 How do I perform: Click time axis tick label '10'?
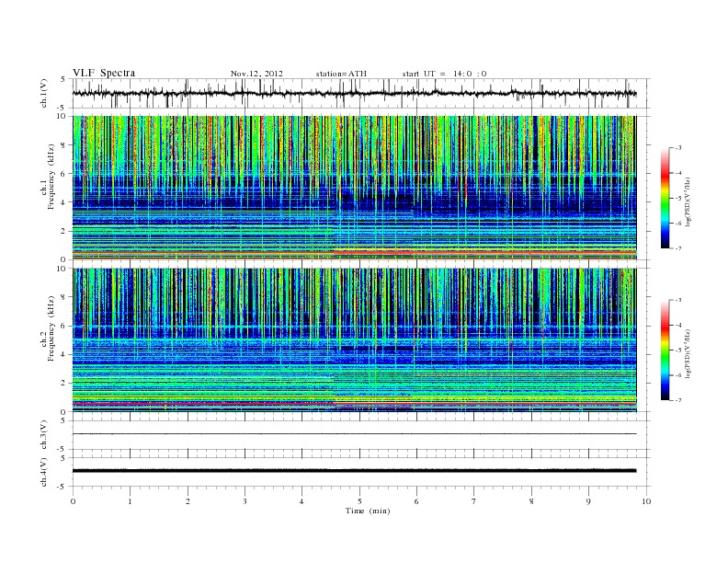coord(646,501)
